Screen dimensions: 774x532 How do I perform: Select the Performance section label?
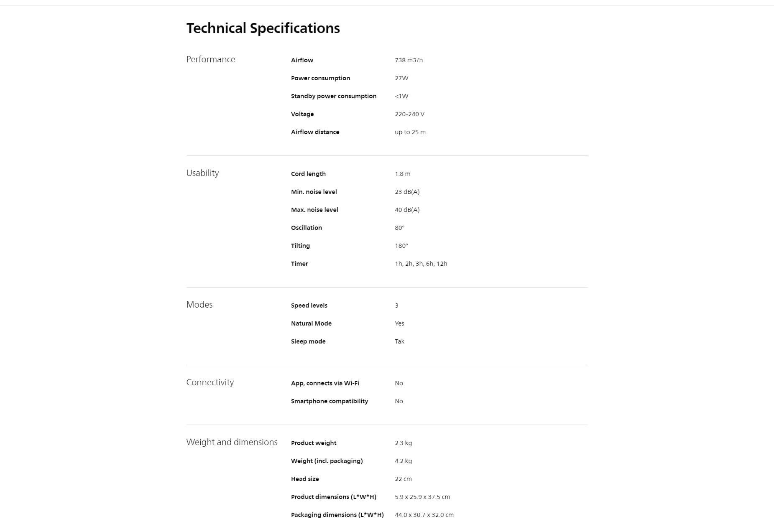click(211, 59)
